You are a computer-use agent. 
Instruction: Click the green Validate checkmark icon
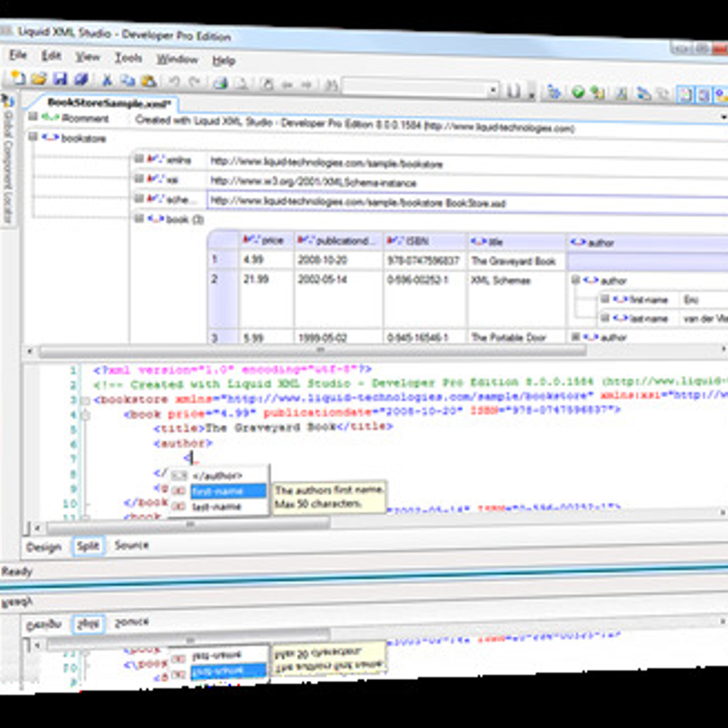[x=578, y=92]
